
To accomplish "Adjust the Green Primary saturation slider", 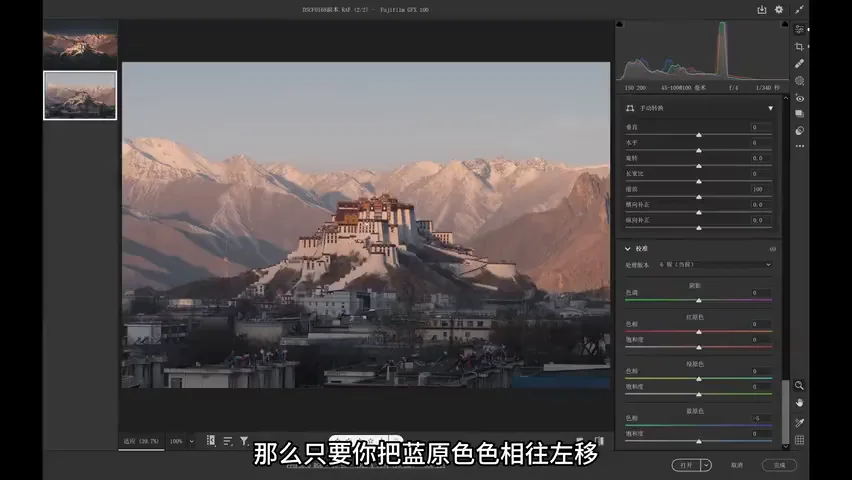I will coord(699,394).
